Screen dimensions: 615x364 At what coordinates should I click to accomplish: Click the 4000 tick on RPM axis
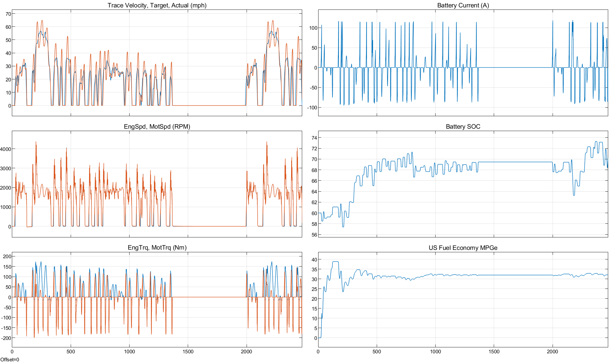[6, 149]
